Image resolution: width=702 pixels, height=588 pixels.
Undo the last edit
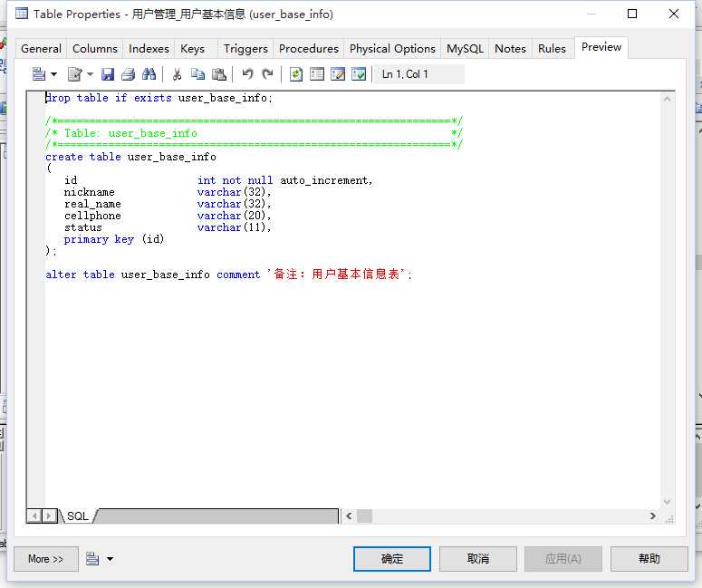click(x=247, y=74)
